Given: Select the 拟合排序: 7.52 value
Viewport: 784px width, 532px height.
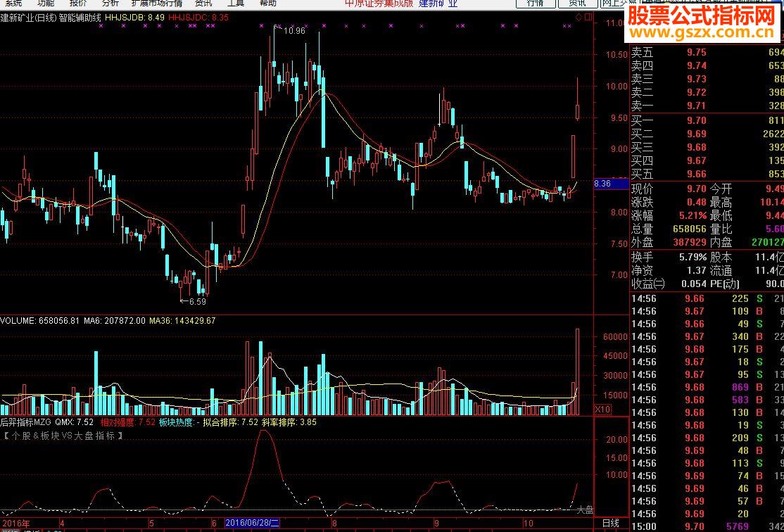Looking at the screenshot, I should coord(231,422).
